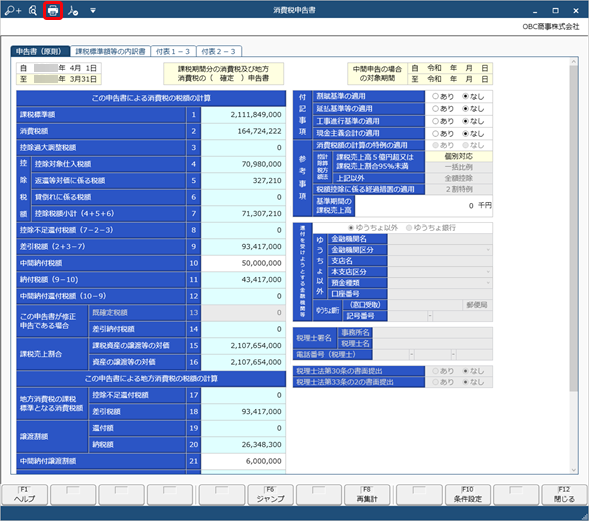Click the 2割特例 option field
589x521 pixels.
[459, 189]
